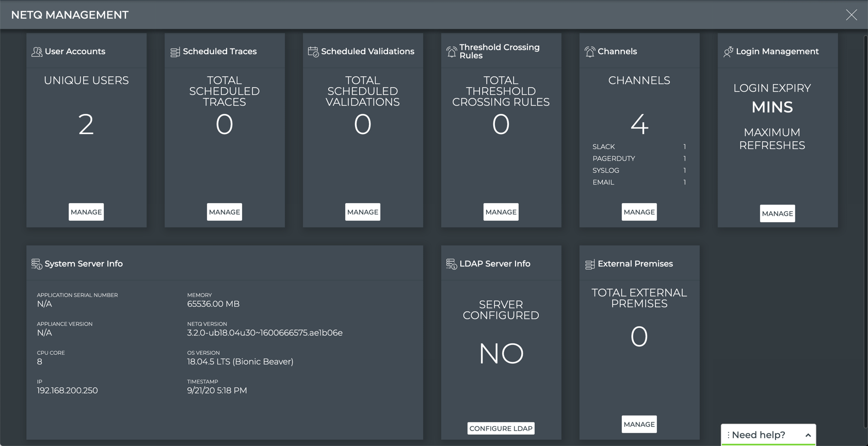Click the LDAP Server Info icon
This screenshot has height=446, width=868.
[452, 264]
